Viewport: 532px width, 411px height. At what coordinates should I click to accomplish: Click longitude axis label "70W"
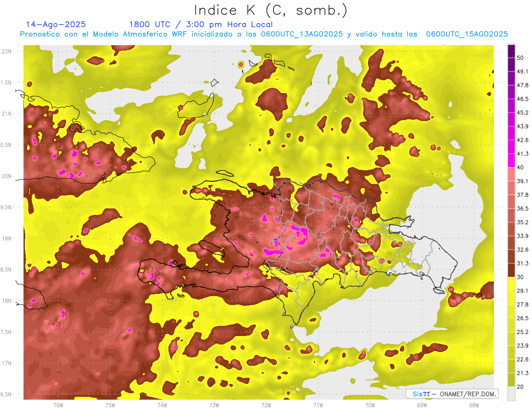tap(370, 405)
